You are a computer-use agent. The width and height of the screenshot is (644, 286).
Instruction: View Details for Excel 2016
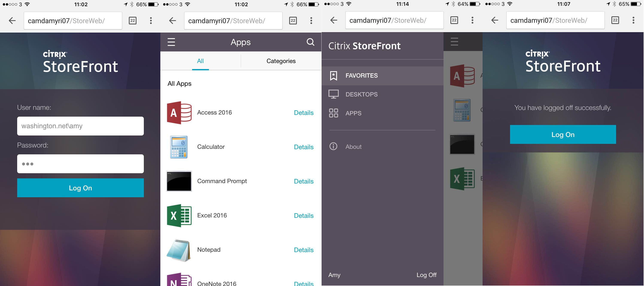tap(304, 215)
